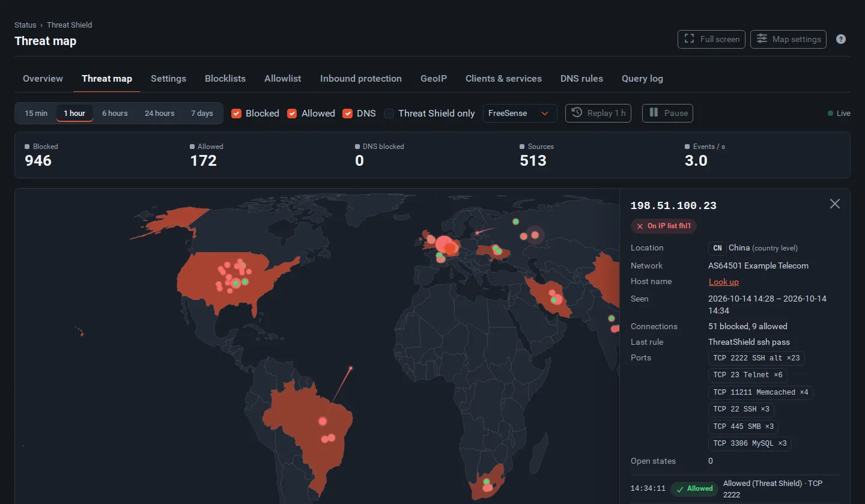
Task: Switch to the Settings tab
Action: point(168,79)
